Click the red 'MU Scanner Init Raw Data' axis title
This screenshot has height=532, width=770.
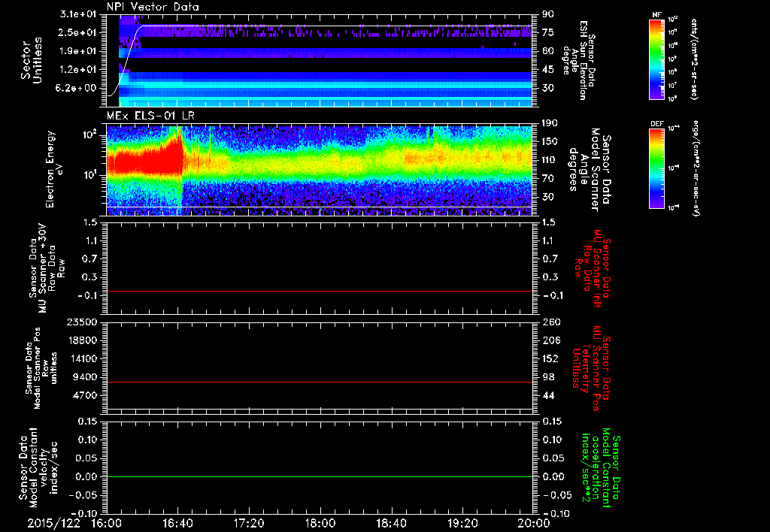point(593,268)
